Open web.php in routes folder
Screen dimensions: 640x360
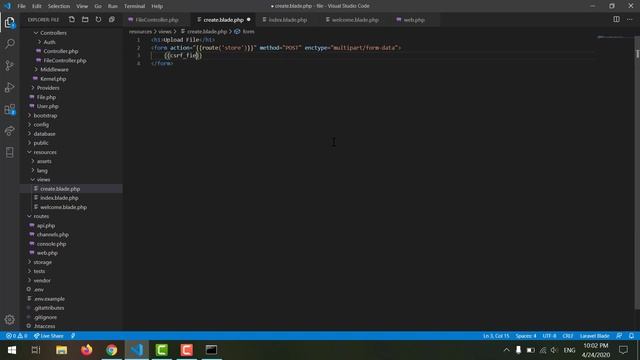[x=47, y=253]
